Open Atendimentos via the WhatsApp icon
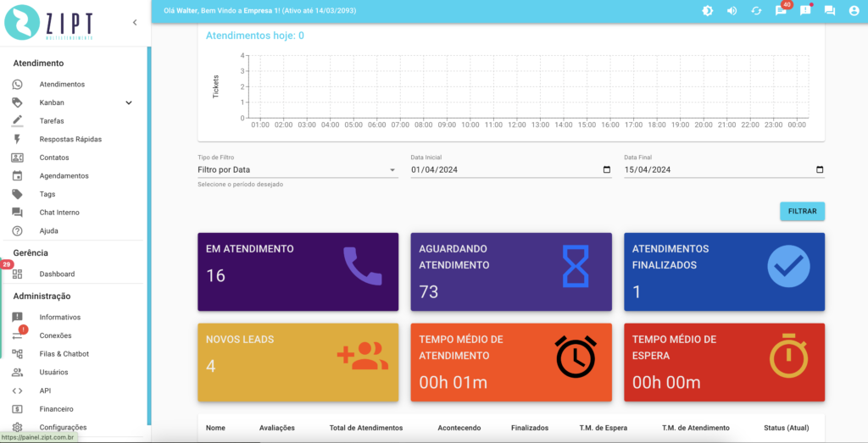The height and width of the screenshot is (443, 868). pyautogui.click(x=17, y=85)
